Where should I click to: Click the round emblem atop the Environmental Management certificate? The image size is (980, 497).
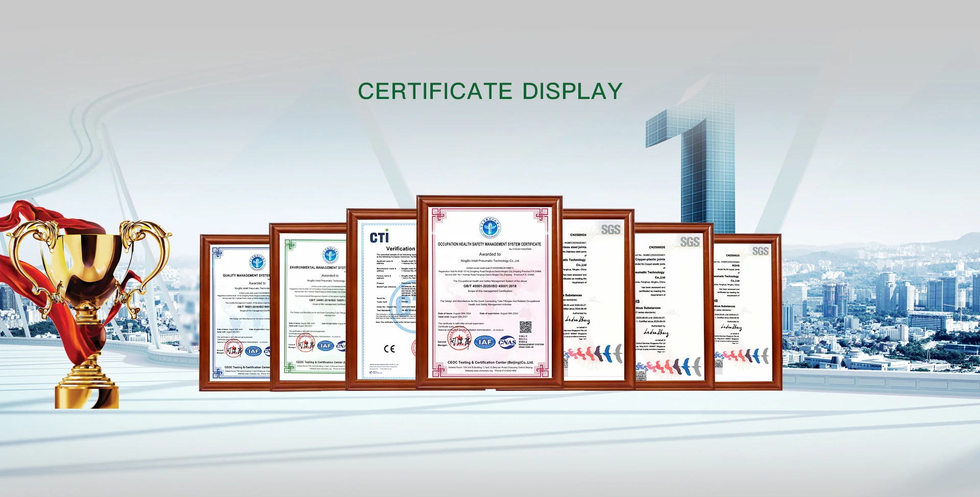pos(330,255)
